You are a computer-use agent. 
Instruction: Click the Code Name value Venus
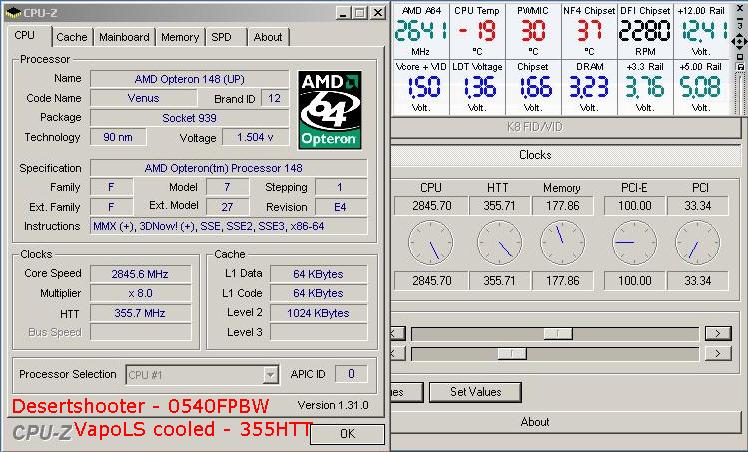click(143, 98)
